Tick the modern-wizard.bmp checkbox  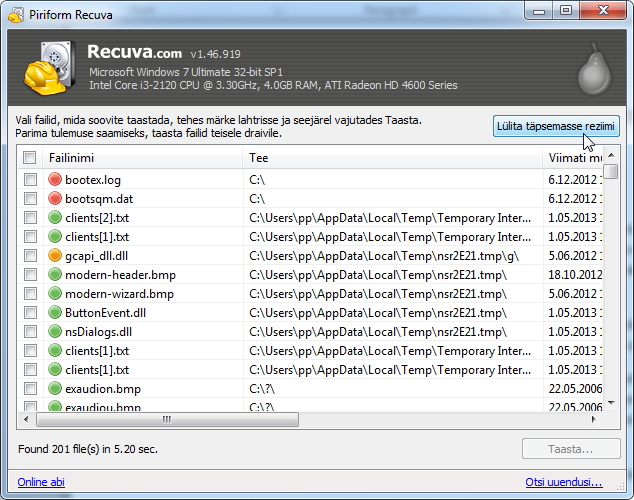pyautogui.click(x=30, y=293)
